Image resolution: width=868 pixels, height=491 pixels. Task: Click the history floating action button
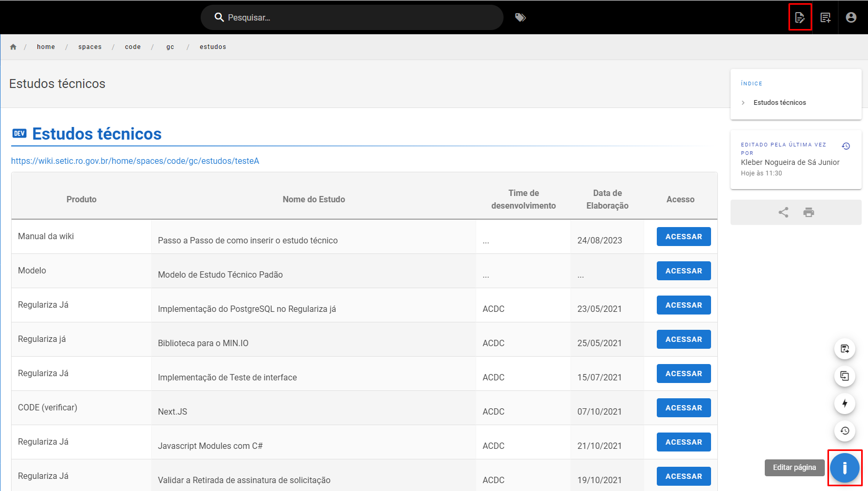(845, 431)
